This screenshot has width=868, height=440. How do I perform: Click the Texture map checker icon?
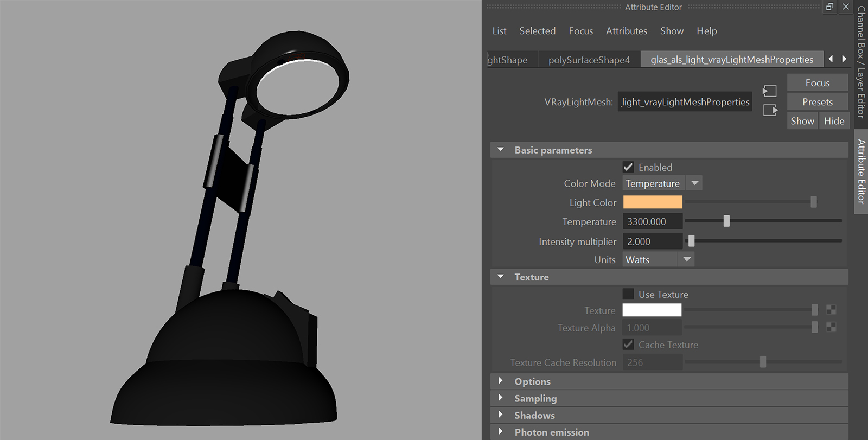(x=831, y=310)
